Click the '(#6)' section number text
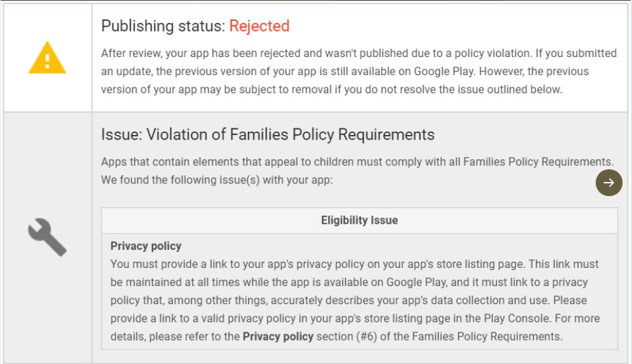Viewport: 632px width, 364px height. click(x=366, y=336)
